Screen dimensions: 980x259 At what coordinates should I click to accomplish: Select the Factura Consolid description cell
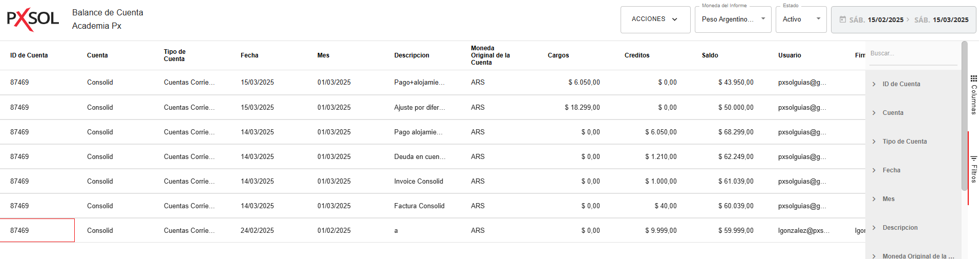[x=419, y=206]
